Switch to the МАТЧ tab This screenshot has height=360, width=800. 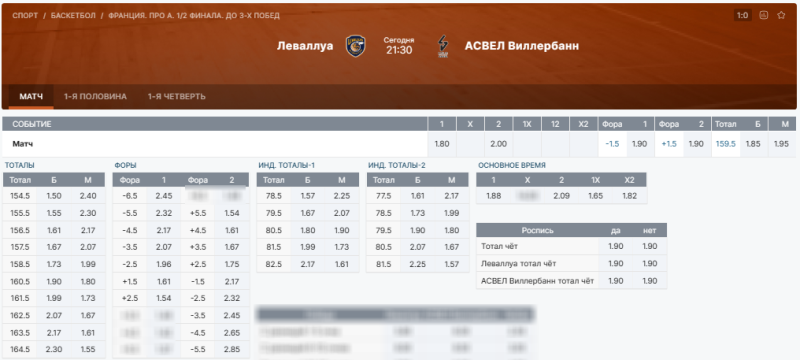click(x=31, y=96)
